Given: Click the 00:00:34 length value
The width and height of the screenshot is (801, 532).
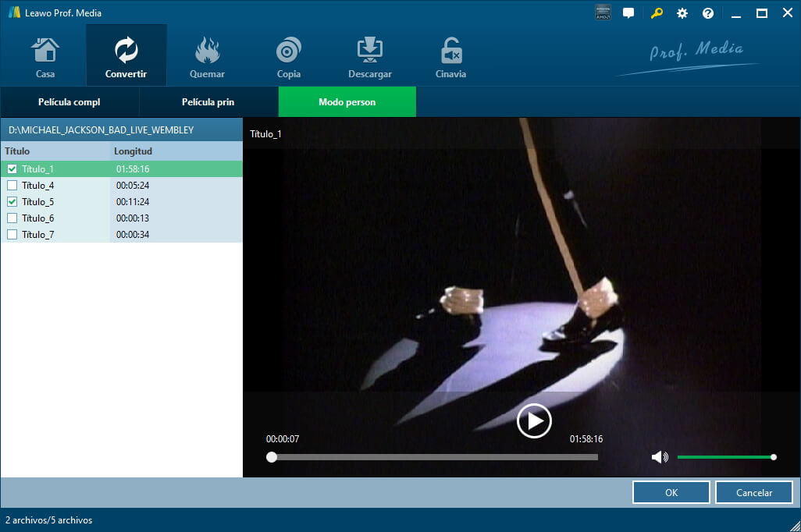Looking at the screenshot, I should (x=133, y=234).
